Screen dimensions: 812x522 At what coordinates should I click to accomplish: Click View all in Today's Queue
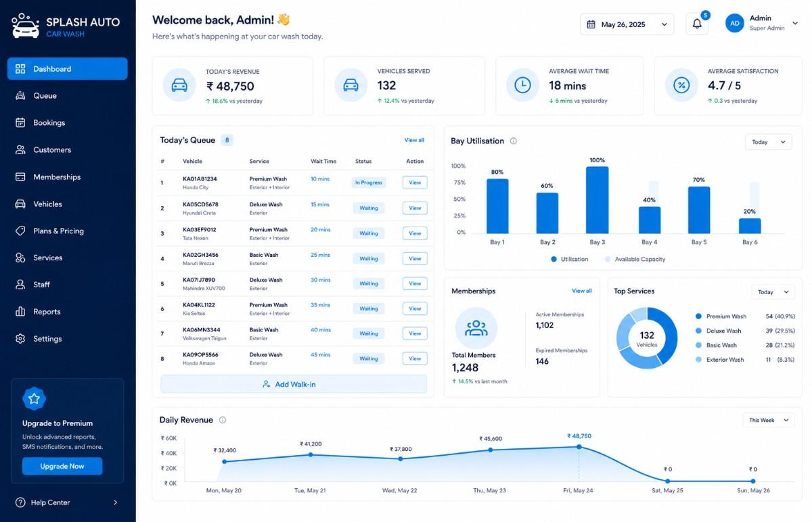[414, 140]
